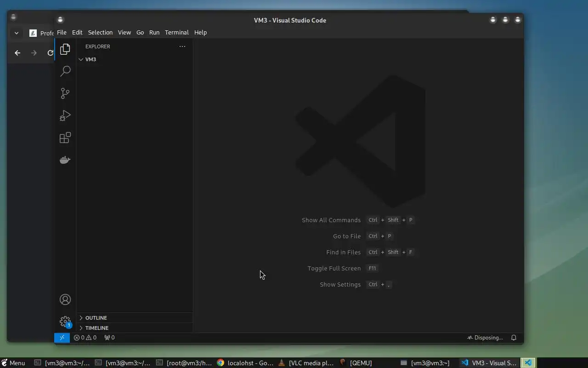588x368 pixels.
Task: Click the blue remote window indicator
Action: point(62,338)
